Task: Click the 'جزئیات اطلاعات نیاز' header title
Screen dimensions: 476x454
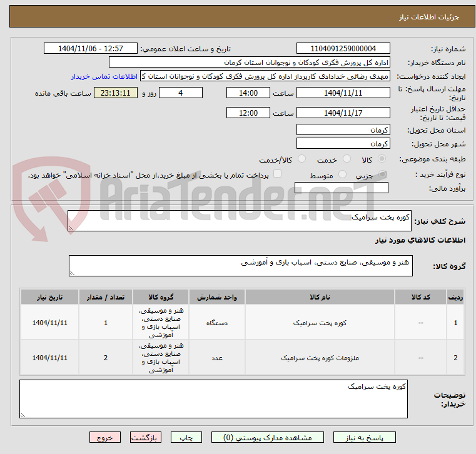Action: pos(429,17)
